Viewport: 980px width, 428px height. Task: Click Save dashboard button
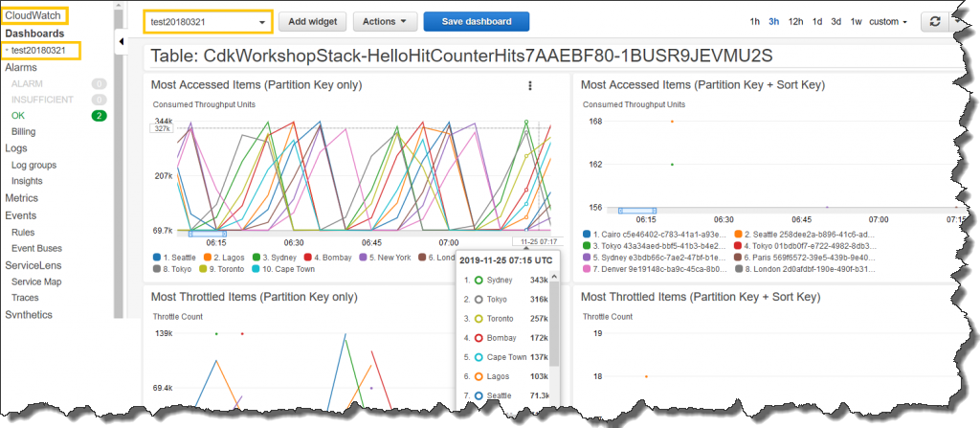pyautogui.click(x=477, y=21)
